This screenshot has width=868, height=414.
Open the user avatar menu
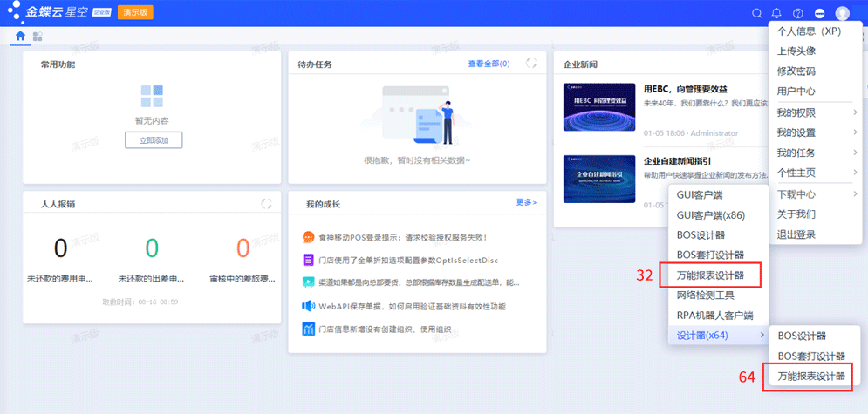tap(842, 13)
